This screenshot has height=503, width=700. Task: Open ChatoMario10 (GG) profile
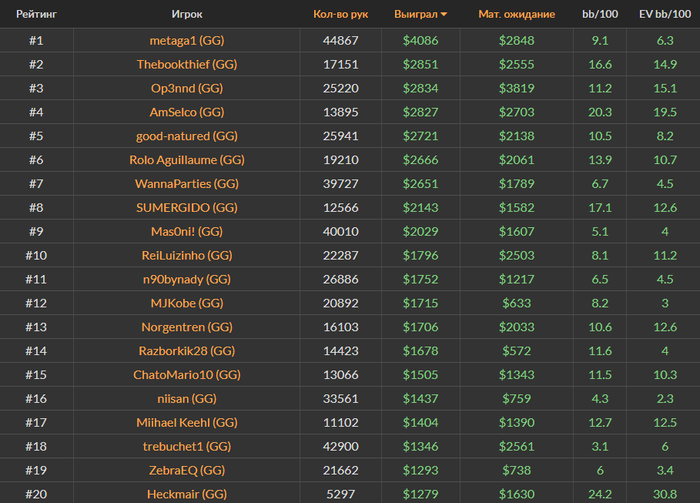click(186, 375)
